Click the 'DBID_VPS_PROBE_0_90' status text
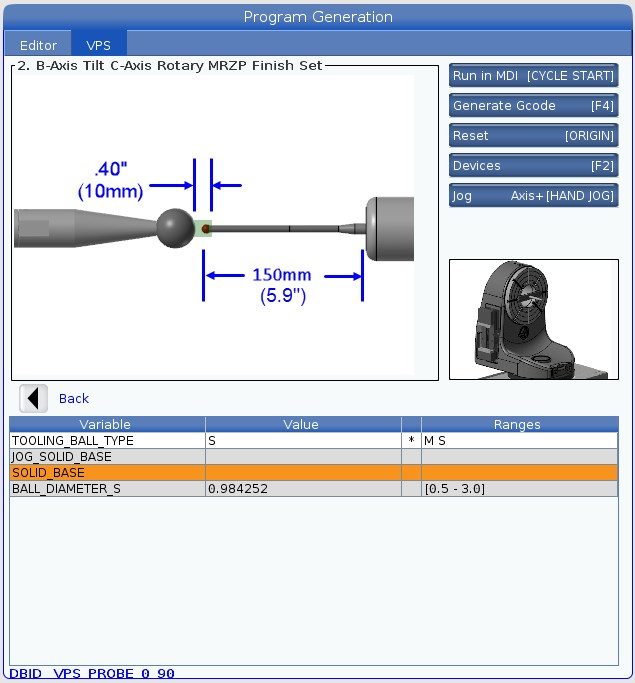The height and width of the screenshot is (683, 635). pyautogui.click(x=92, y=674)
